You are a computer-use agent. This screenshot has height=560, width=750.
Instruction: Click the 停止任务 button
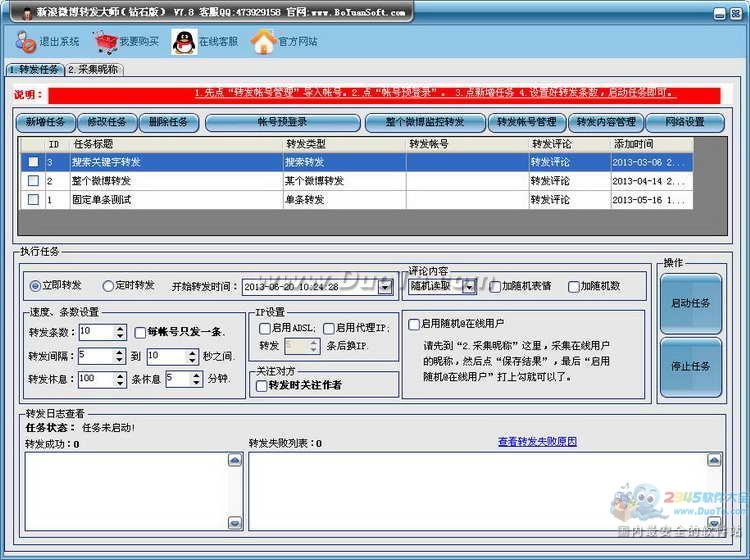691,367
